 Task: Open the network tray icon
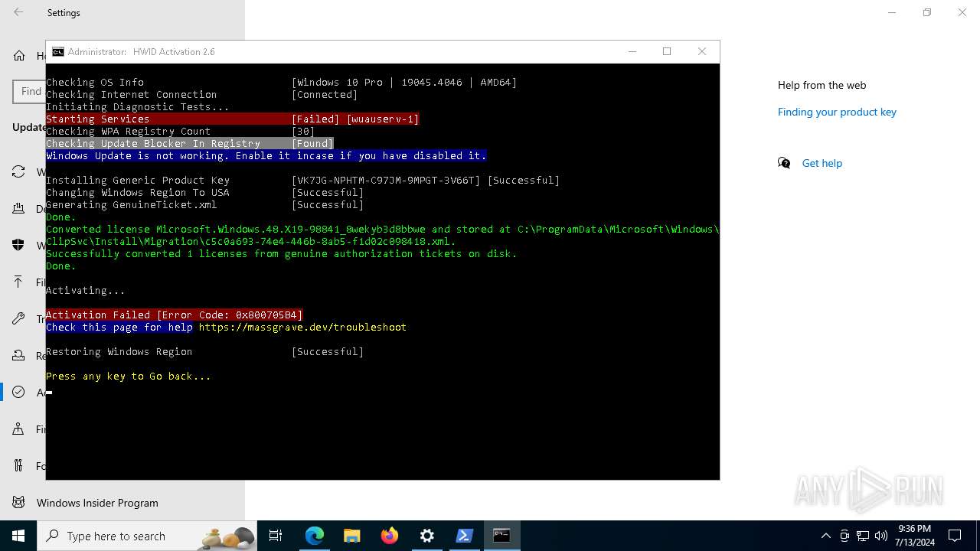point(863,536)
